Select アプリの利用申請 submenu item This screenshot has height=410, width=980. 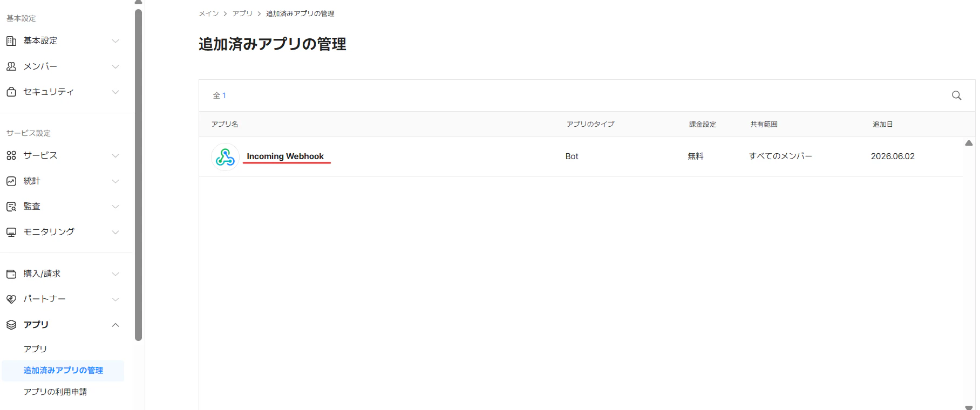(55, 392)
